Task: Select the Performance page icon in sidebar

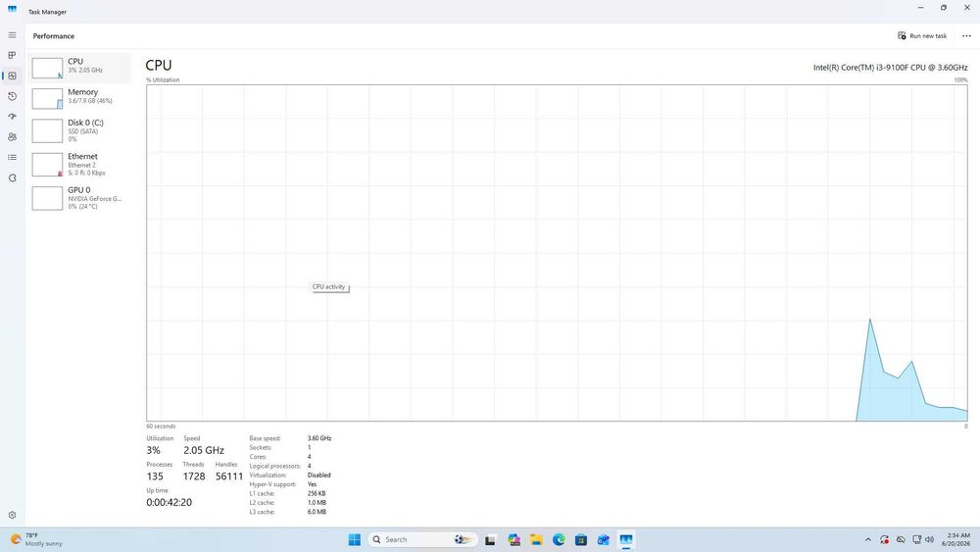Action: coord(12,75)
